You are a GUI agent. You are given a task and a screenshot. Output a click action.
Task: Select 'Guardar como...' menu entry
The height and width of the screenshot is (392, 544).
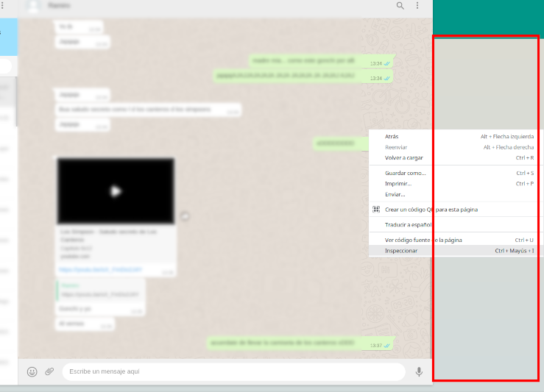coord(405,173)
